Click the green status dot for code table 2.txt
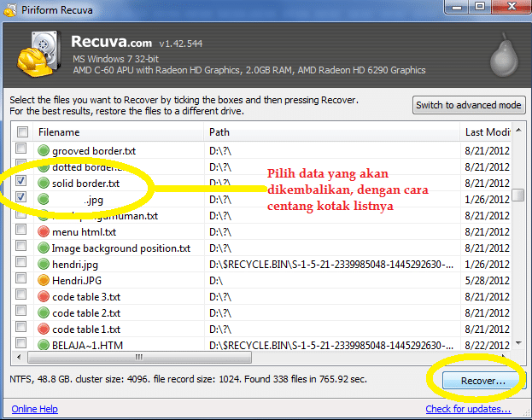This screenshot has width=532, height=420. (44, 312)
